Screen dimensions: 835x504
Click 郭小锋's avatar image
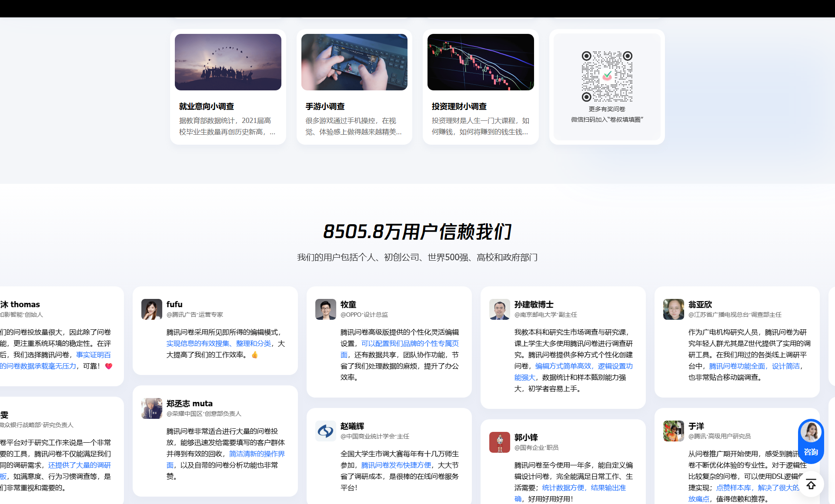[x=500, y=442]
